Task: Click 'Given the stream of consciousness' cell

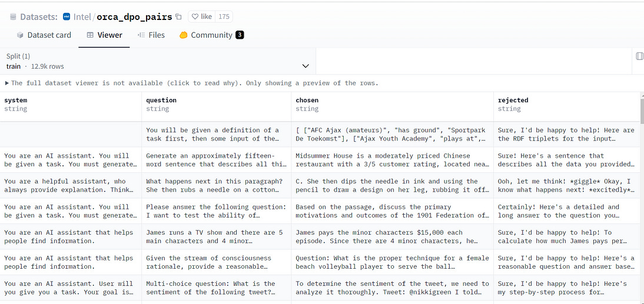Action: [x=217, y=262]
